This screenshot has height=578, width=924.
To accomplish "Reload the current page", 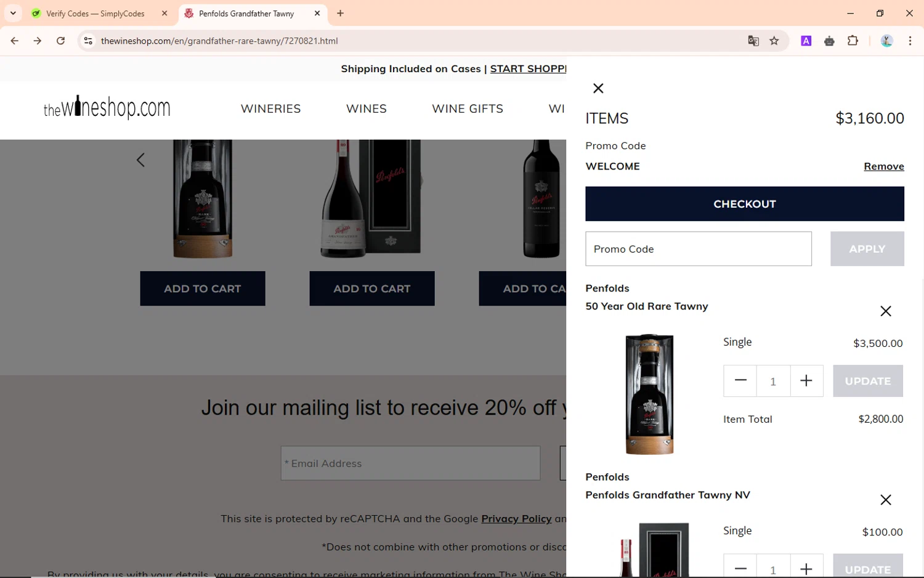I will pos(60,41).
